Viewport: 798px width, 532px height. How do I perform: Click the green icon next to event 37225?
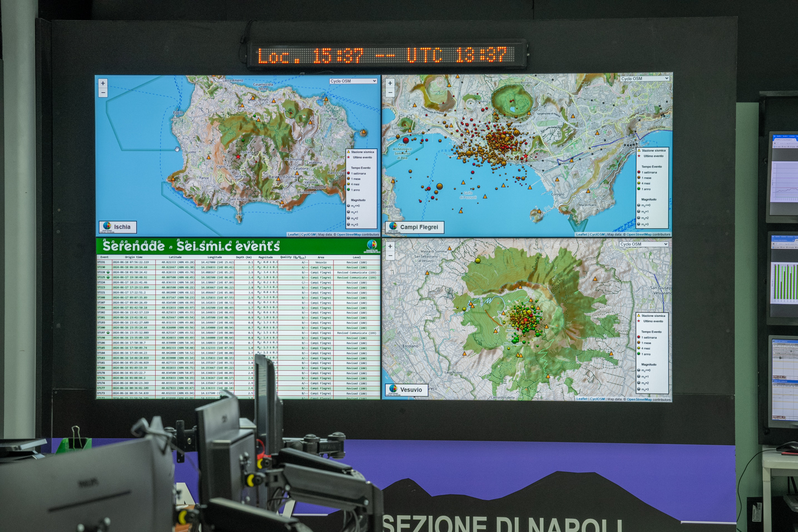tap(108, 277)
